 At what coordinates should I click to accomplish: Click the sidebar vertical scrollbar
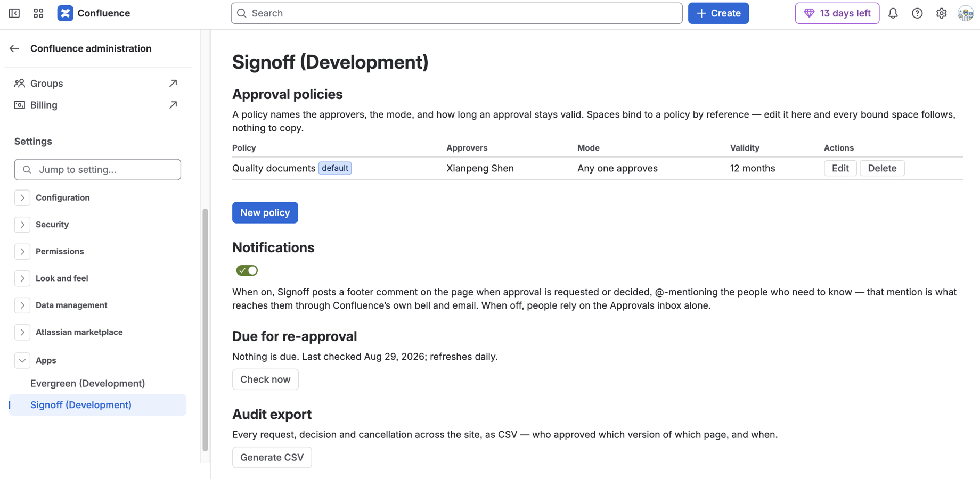[206, 330]
